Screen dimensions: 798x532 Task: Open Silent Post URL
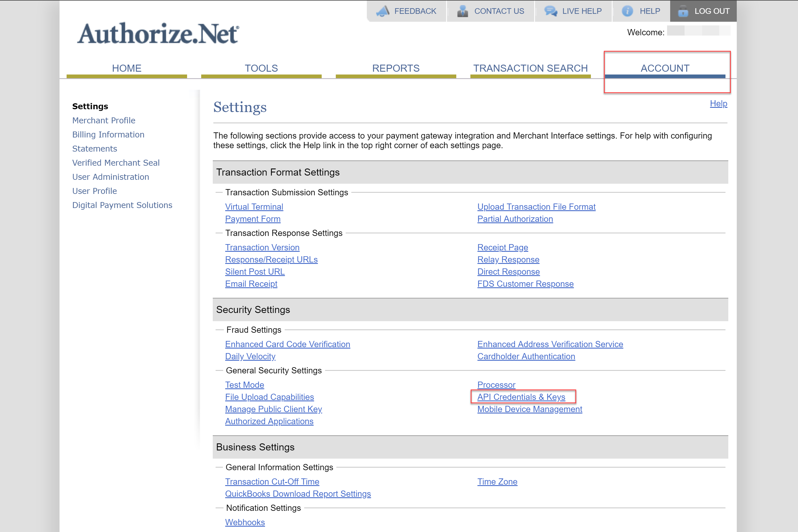pos(255,272)
